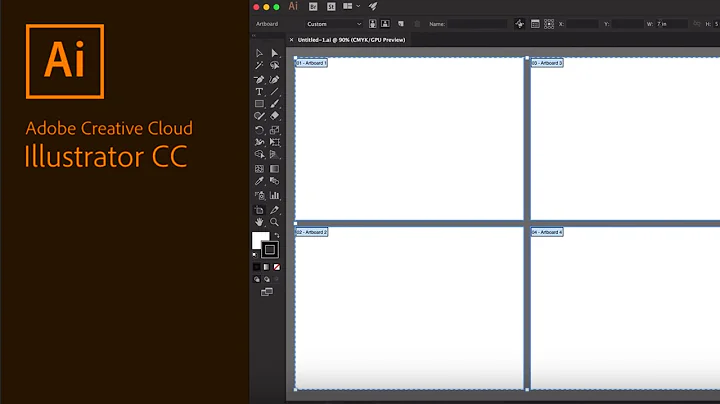Apply None (red slash) button
720x404 pixels.
pyautogui.click(x=277, y=267)
